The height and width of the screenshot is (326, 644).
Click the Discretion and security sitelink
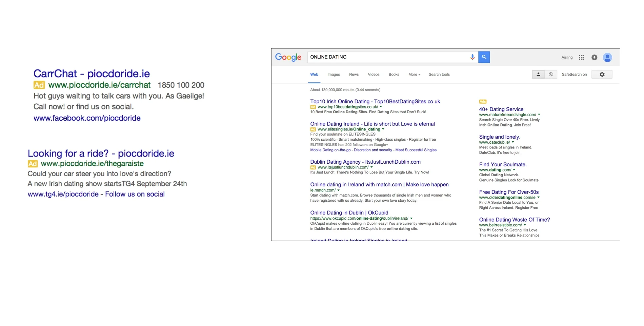tap(373, 150)
